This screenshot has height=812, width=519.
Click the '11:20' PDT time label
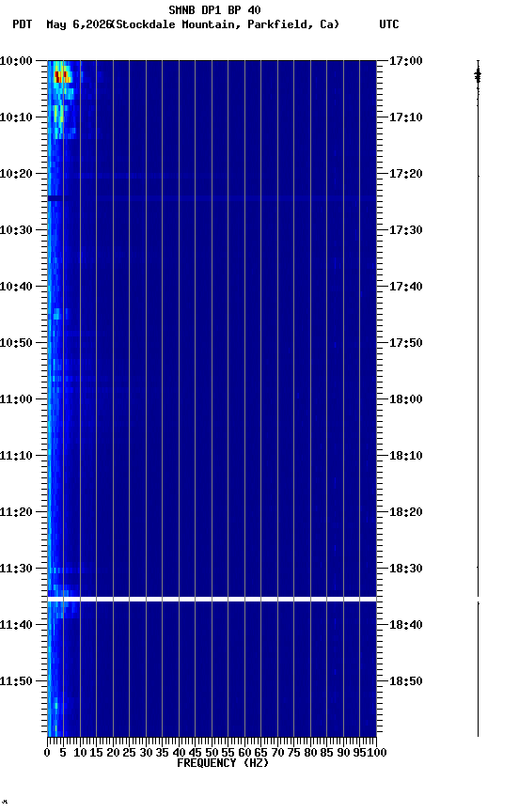tap(16, 513)
